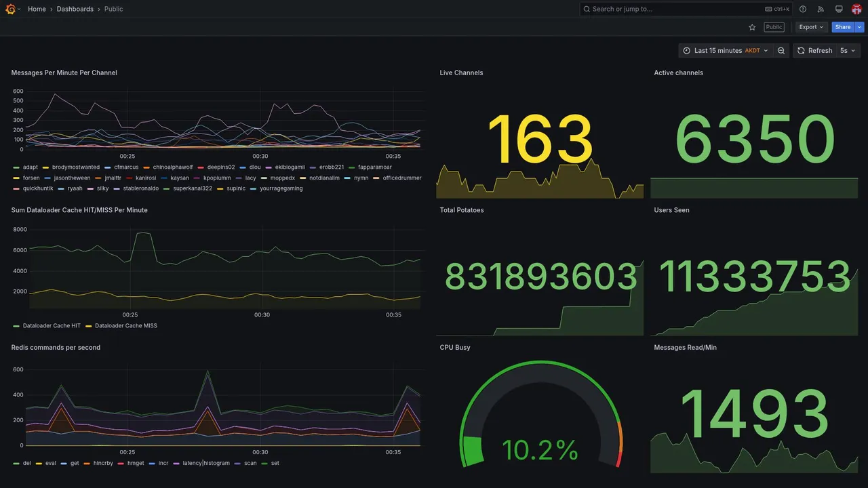Click the blue Share button
The height and width of the screenshot is (488, 868).
(x=843, y=27)
